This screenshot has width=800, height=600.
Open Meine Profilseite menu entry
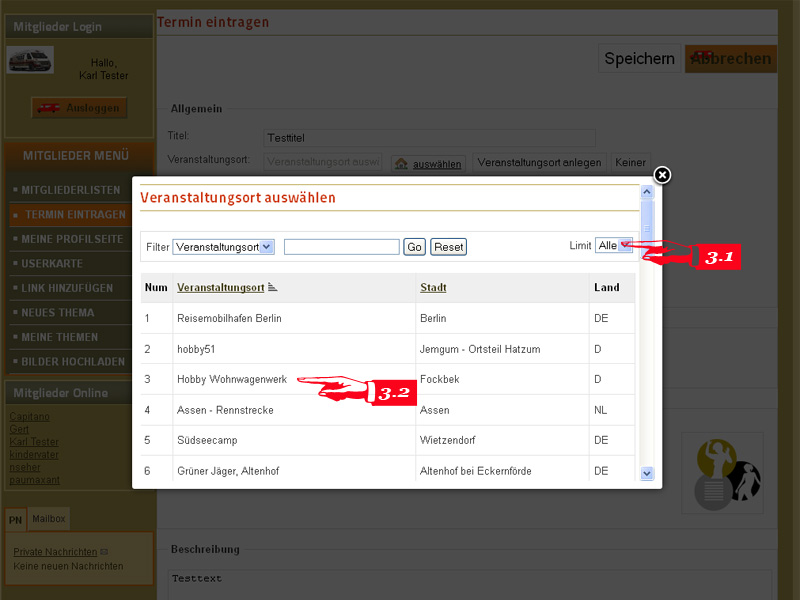pos(72,240)
